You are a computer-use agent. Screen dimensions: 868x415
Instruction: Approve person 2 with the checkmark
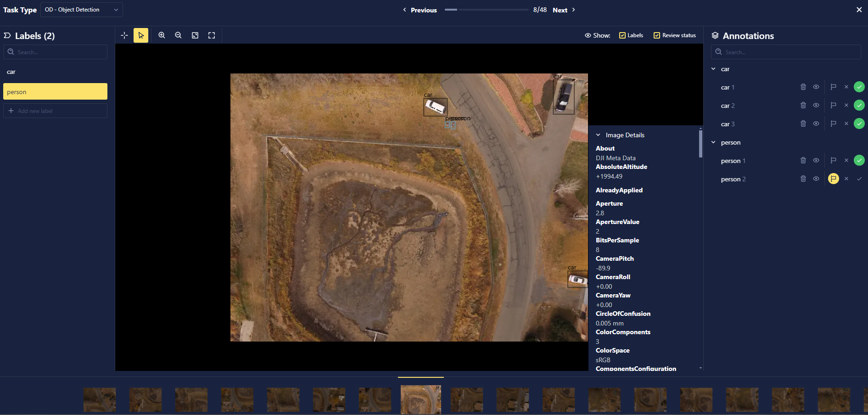[x=859, y=179]
